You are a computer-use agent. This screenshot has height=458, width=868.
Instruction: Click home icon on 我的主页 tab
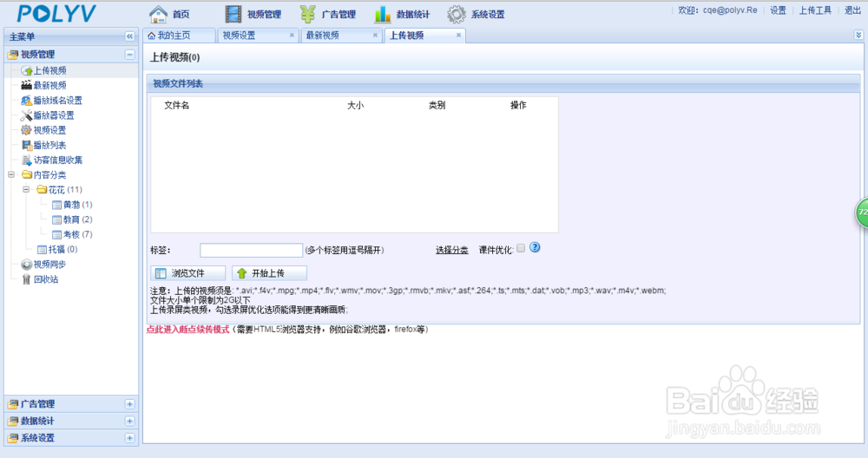151,36
